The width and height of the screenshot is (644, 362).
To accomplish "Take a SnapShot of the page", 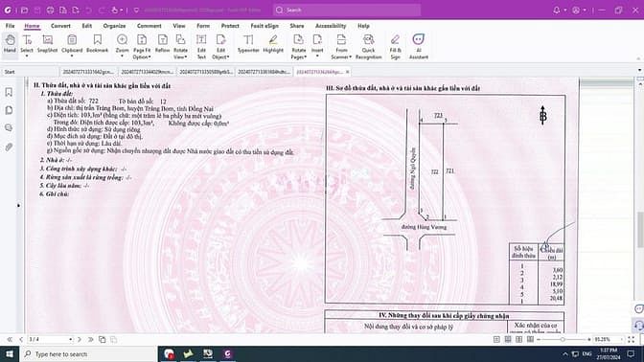I will (x=48, y=43).
